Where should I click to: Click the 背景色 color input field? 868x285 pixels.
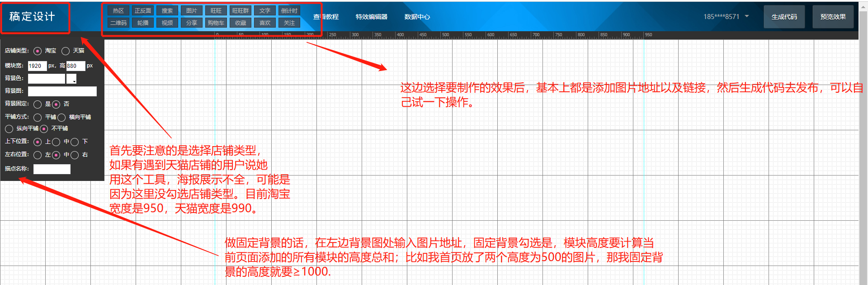pyautogui.click(x=47, y=79)
